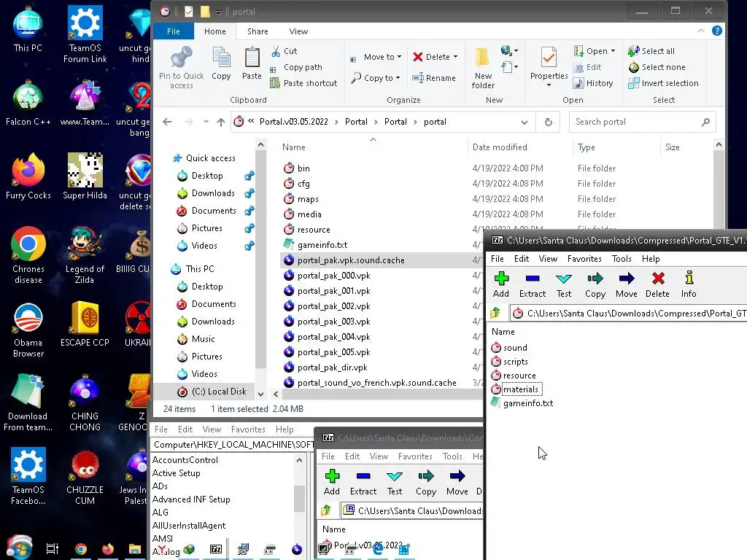Click Add icon in background 7-Zip window
This screenshot has width=747, height=560.
tap(332, 476)
